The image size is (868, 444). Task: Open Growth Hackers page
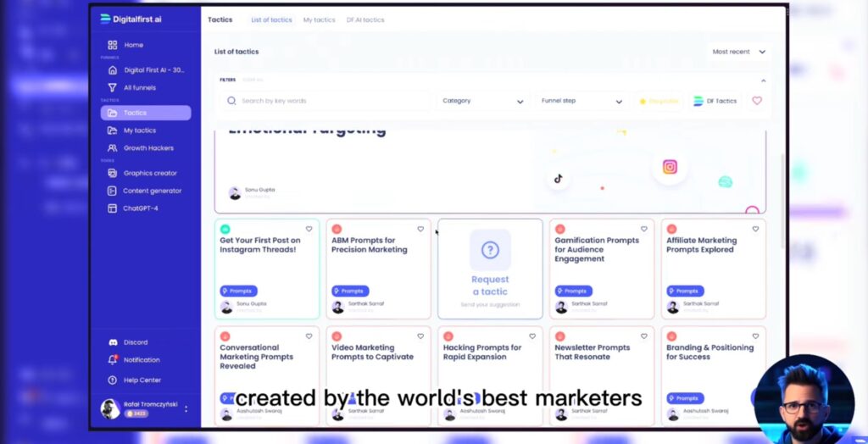(x=142, y=147)
